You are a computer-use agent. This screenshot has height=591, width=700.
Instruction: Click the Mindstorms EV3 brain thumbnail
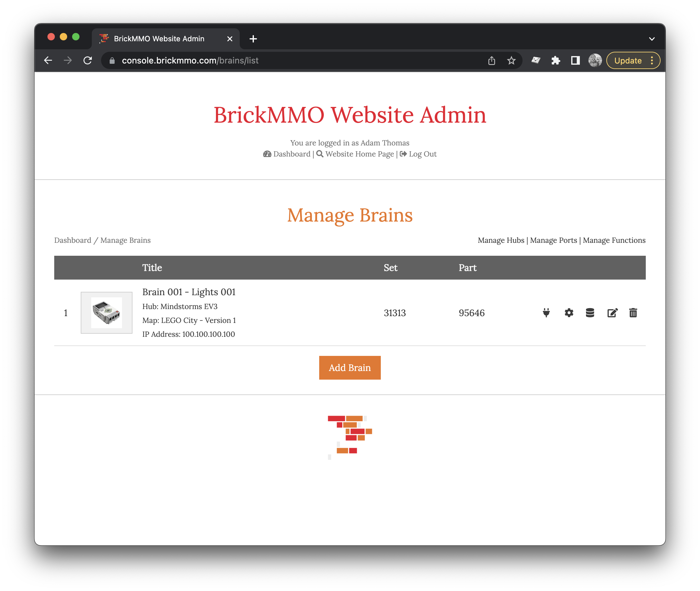[107, 312]
